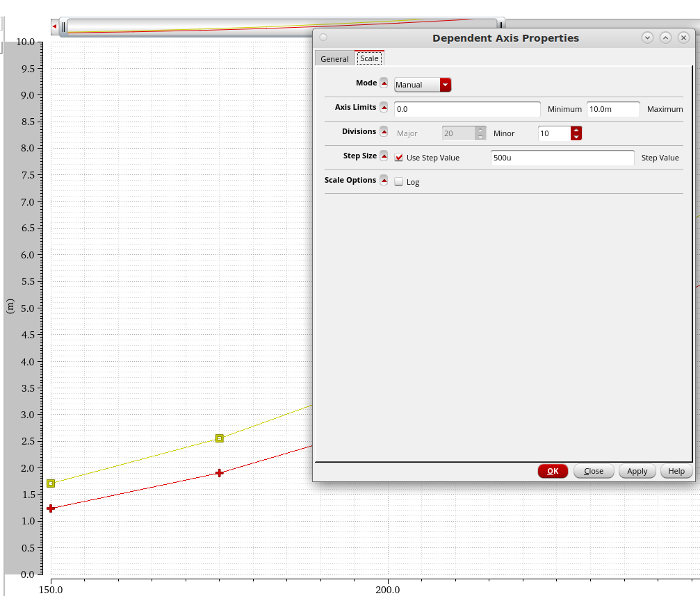Screen dimensions: 700x596
Task: Open the Mode dropdown set to Manual
Action: (x=423, y=85)
